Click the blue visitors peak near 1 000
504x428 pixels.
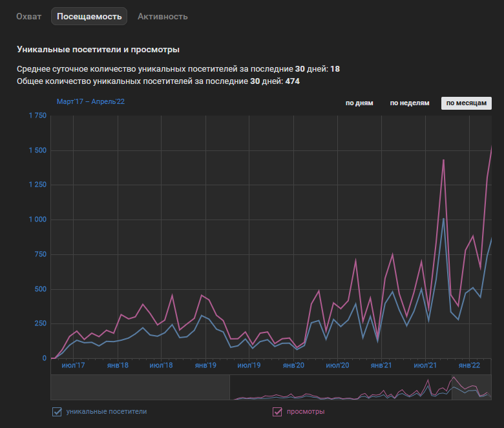point(443,218)
